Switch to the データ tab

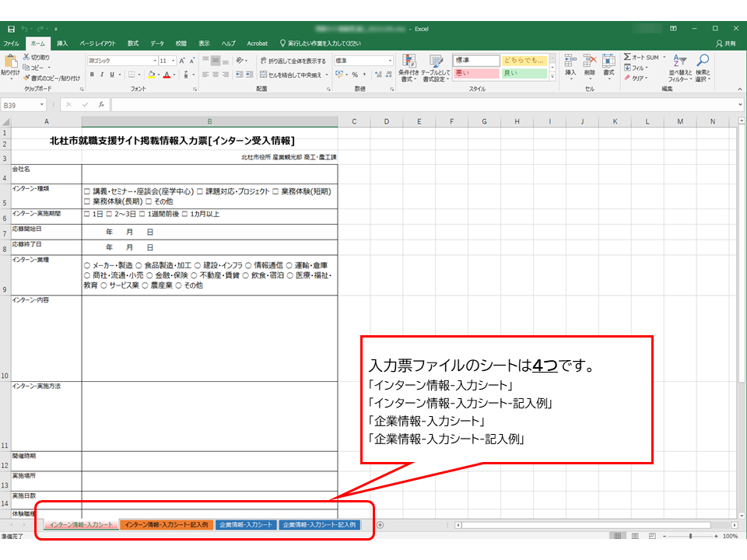coord(157,44)
